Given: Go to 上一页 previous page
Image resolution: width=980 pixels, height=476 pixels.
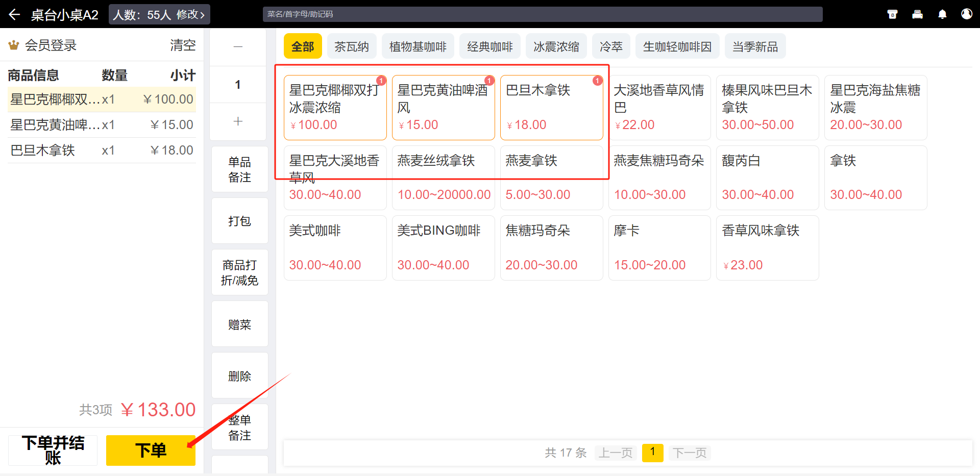Looking at the screenshot, I should (x=616, y=453).
